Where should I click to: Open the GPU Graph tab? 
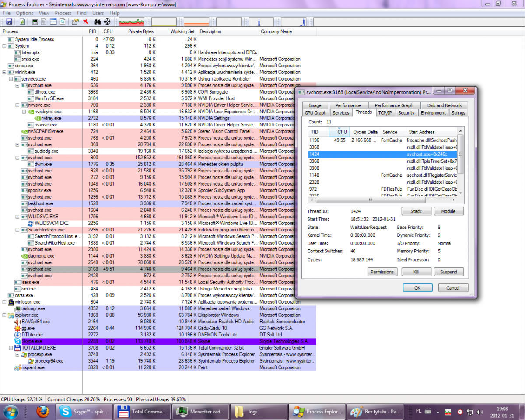315,113
